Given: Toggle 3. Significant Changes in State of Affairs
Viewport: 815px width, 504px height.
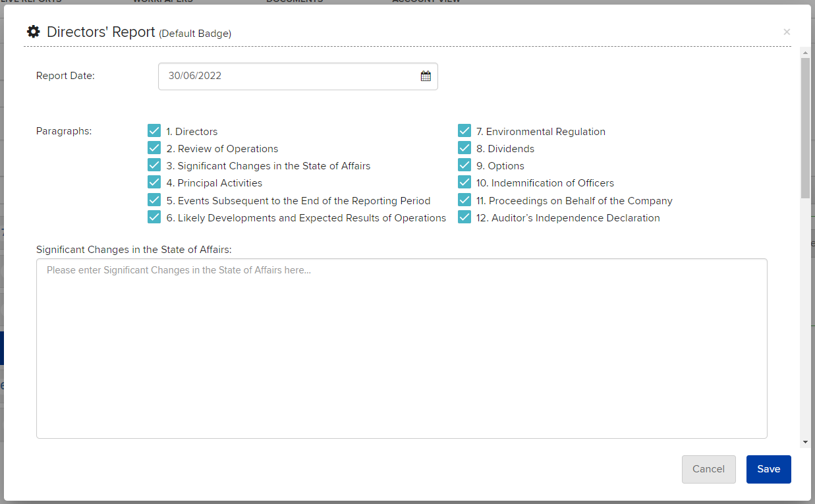Looking at the screenshot, I should pos(154,165).
